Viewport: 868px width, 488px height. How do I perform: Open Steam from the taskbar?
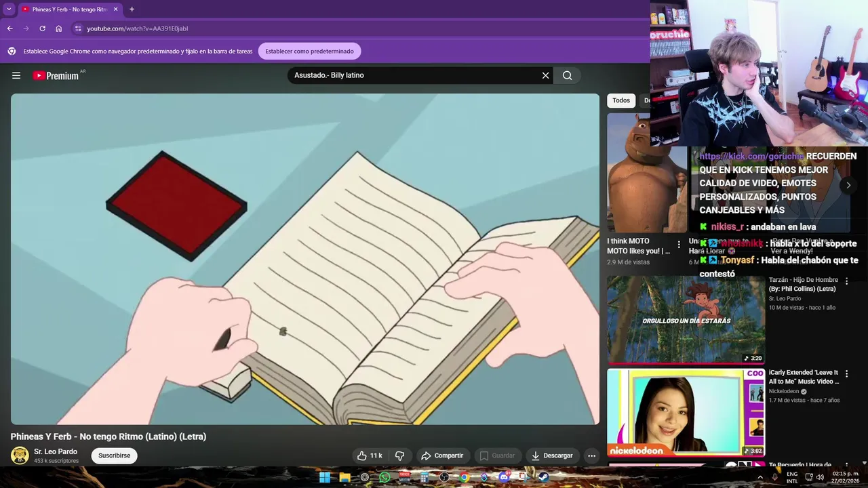(543, 477)
